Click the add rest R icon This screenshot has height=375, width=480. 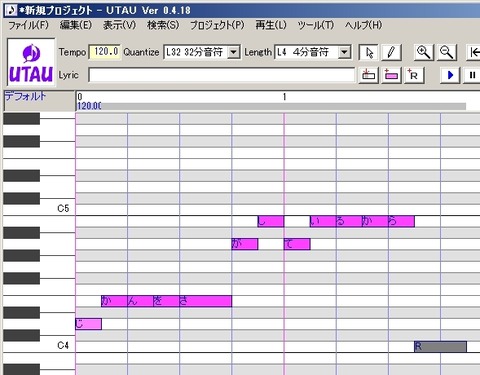click(414, 75)
